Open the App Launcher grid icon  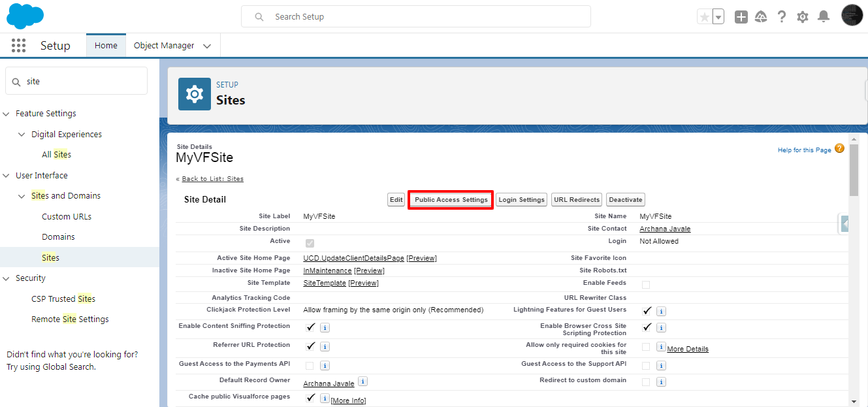click(19, 45)
